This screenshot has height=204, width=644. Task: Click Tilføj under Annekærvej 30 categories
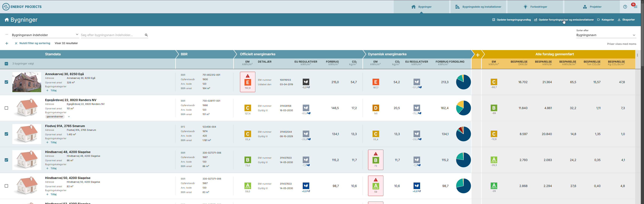(x=51, y=91)
